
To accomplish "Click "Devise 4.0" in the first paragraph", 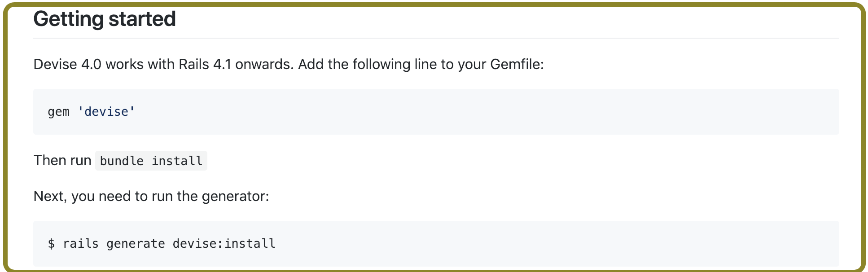I will 67,65.
